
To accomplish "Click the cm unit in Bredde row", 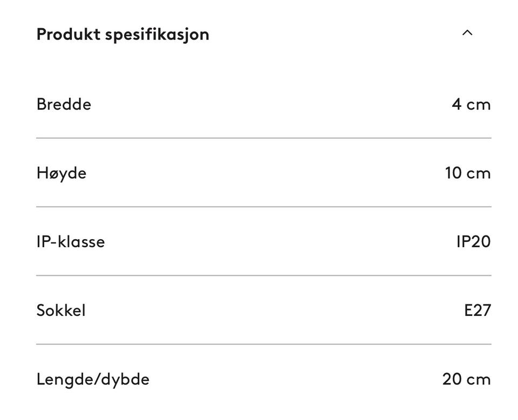I will point(479,104).
